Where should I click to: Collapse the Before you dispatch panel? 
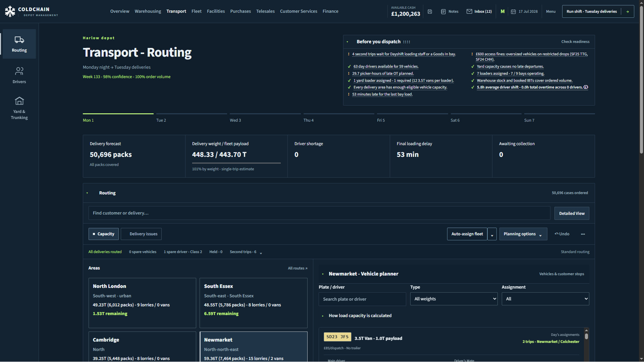coord(347,42)
